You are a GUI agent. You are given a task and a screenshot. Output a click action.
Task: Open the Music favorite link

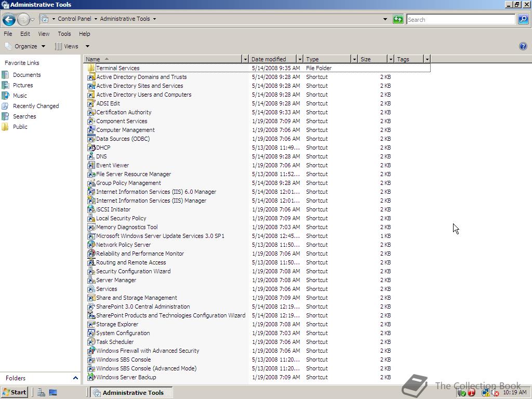click(20, 96)
